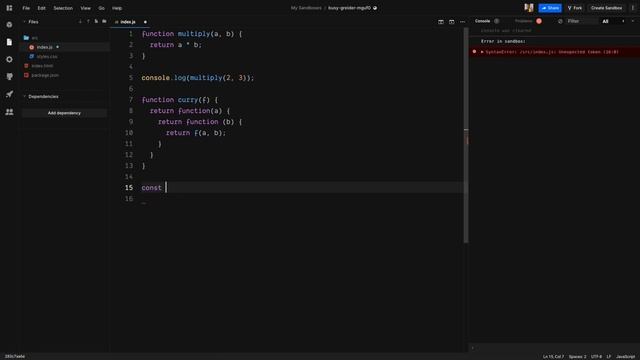Click the user avatar in header

[x=529, y=8]
